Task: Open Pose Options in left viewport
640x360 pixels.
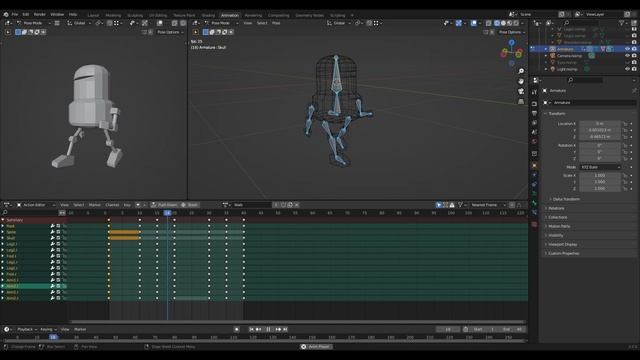Action: pos(169,32)
